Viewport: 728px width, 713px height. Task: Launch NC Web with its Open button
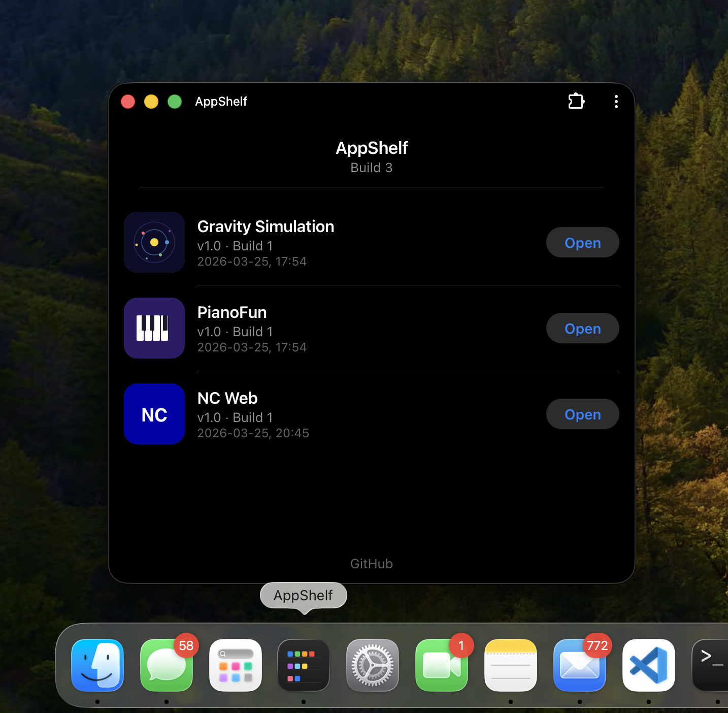click(582, 414)
